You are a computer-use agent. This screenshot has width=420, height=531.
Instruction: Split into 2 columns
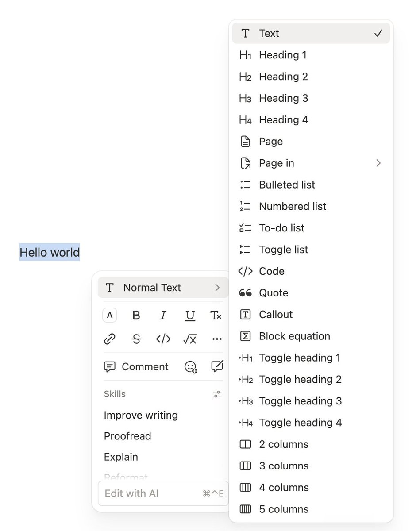(311, 444)
